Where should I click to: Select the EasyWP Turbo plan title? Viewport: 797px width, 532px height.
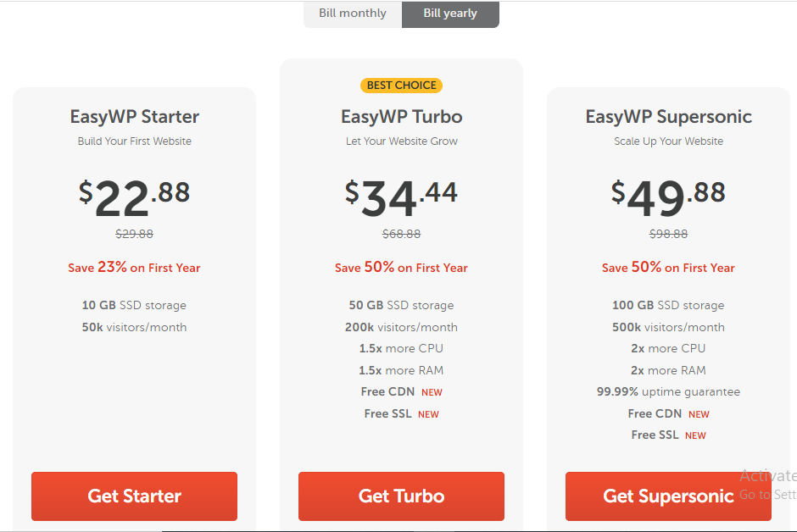(400, 116)
